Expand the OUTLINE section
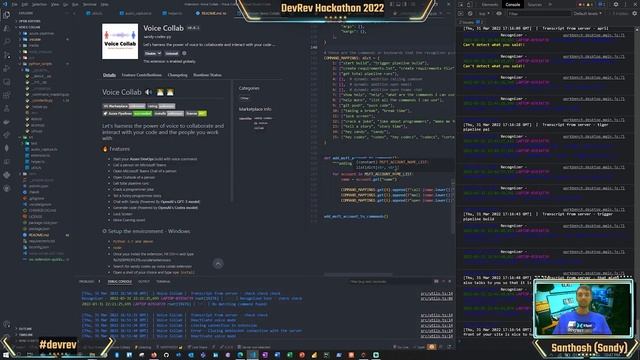640x360 pixels. click(25, 329)
